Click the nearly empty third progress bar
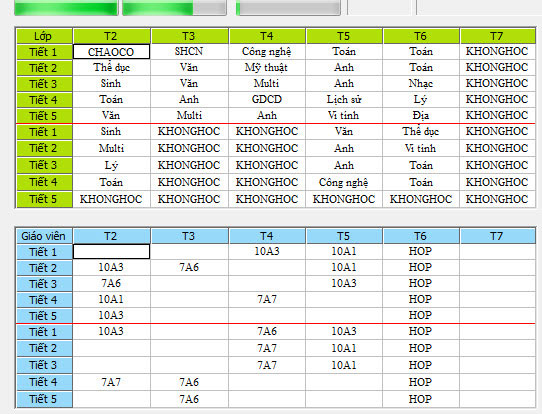 (288, 8)
